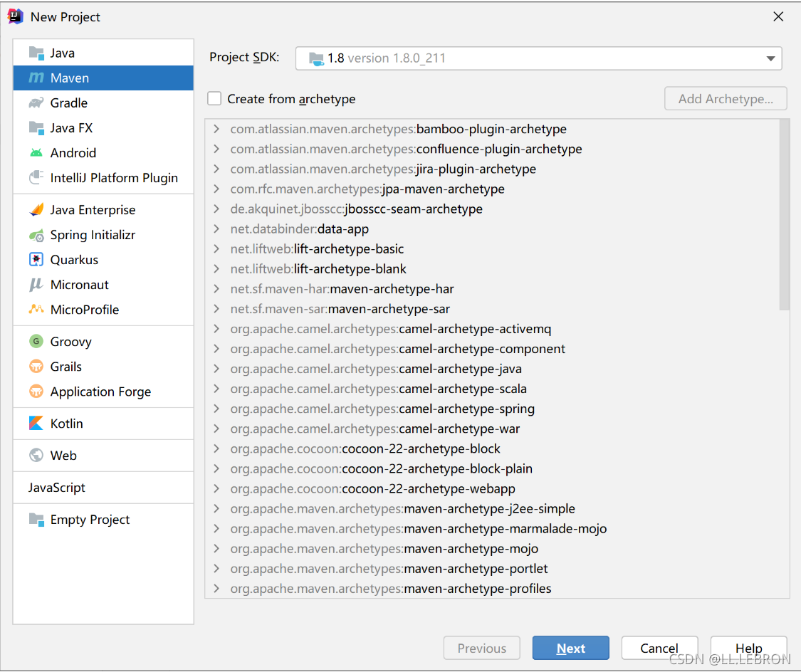The image size is (801, 672).
Task: Expand jpa-maven-archetype node
Action: tap(216, 189)
